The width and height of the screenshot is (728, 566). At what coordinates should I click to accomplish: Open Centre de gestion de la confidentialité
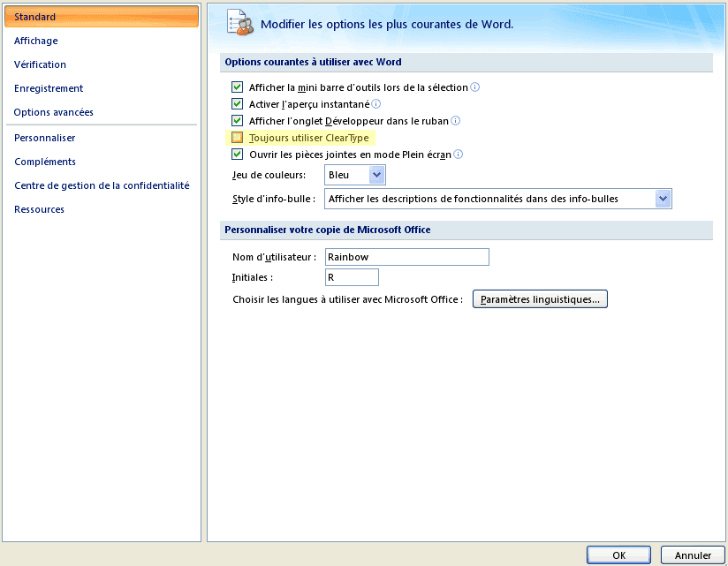(x=102, y=185)
